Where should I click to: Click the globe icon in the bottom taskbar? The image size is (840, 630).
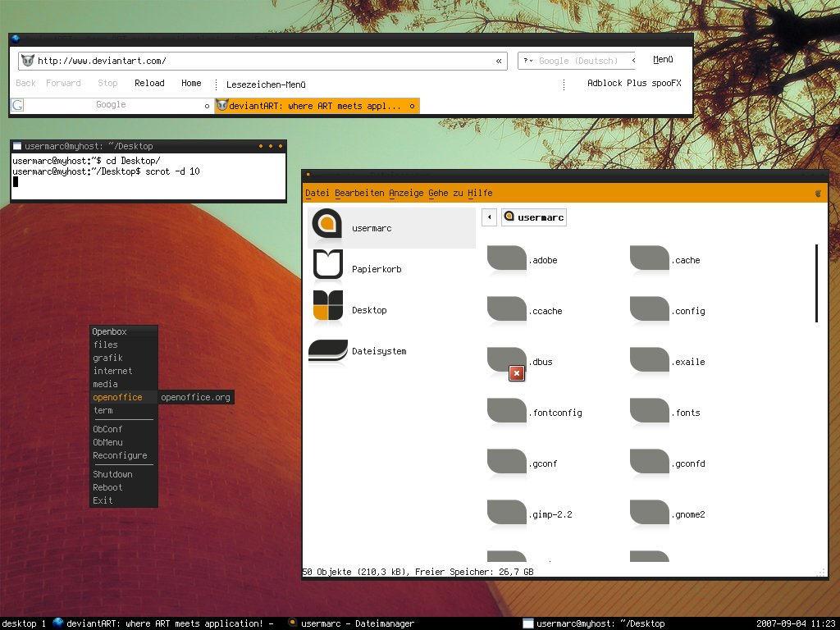click(58, 623)
